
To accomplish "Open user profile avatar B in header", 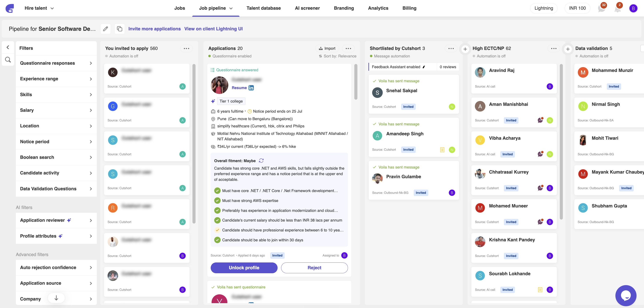I will tap(633, 8).
